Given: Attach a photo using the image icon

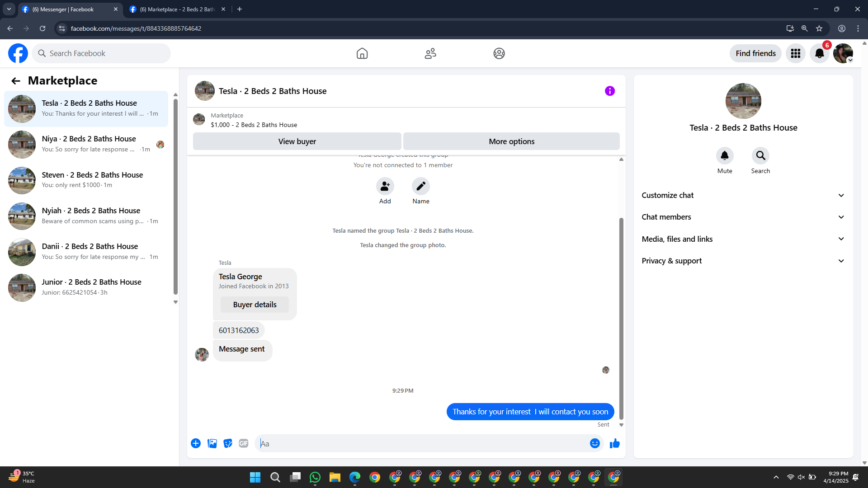Looking at the screenshot, I should click(x=212, y=443).
